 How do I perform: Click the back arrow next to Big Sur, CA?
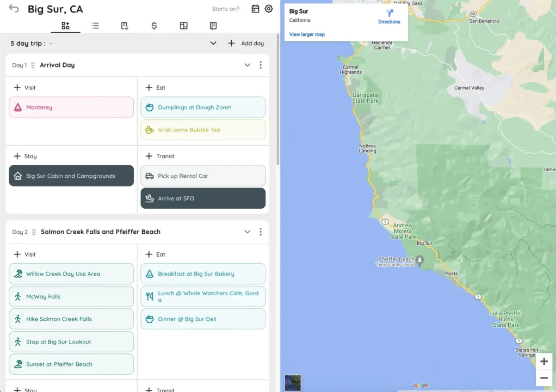[14, 9]
